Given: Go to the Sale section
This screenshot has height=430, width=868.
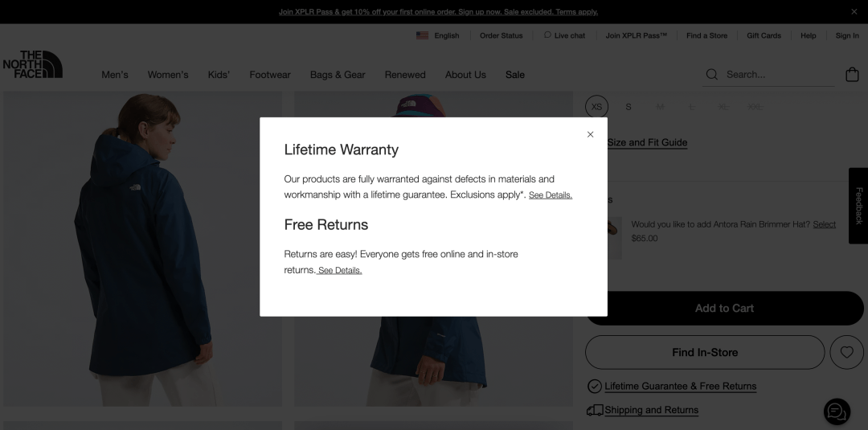Looking at the screenshot, I should tap(515, 75).
